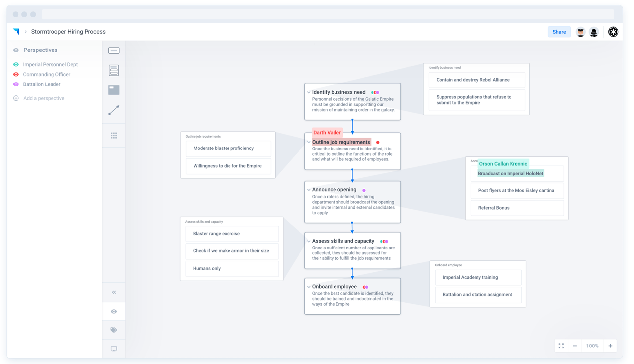The width and height of the screenshot is (634, 364).
Task: Select Post flyers at Mos Eisley cantina
Action: (517, 191)
